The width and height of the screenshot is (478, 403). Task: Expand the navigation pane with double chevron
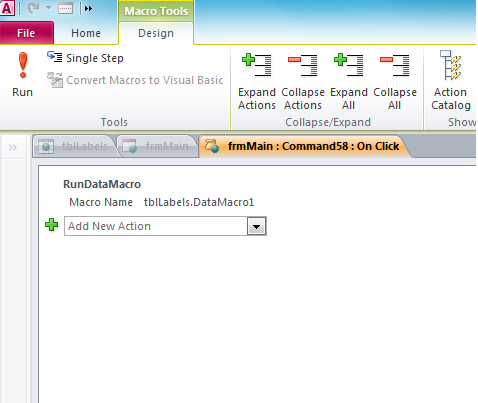click(x=13, y=147)
